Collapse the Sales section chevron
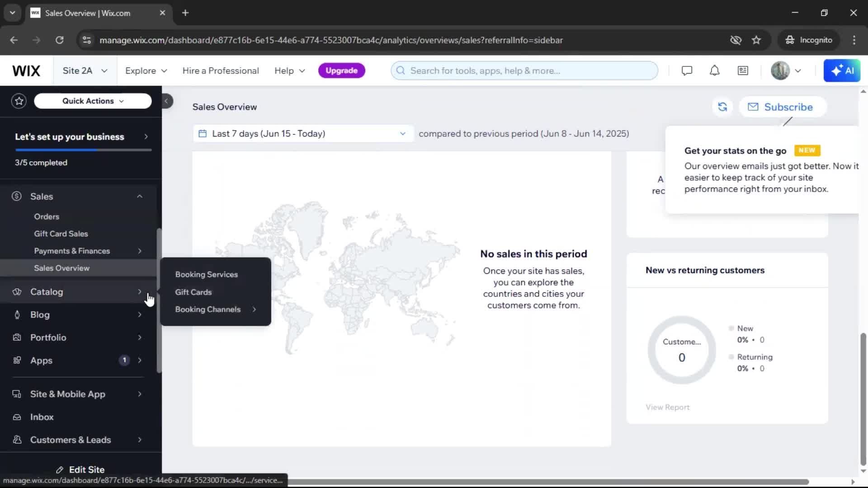The width and height of the screenshot is (868, 488). click(x=140, y=196)
